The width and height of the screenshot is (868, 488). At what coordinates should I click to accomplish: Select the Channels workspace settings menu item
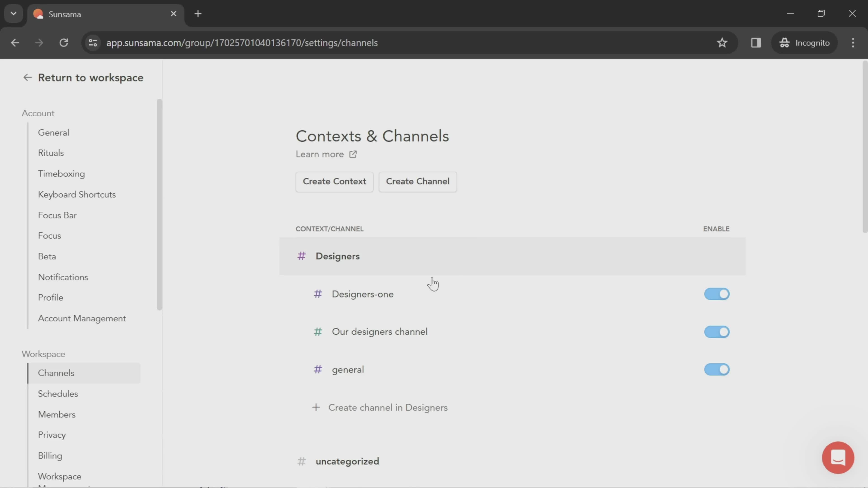pos(56,372)
